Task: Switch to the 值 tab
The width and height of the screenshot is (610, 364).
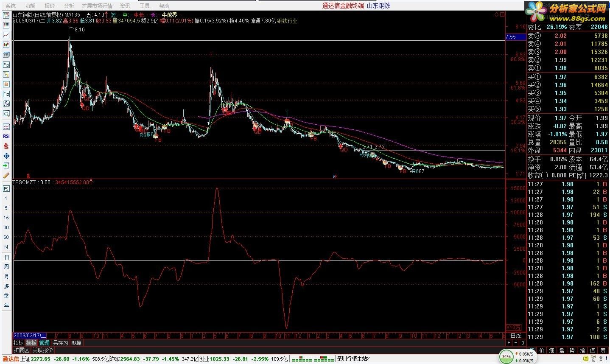Action: pyautogui.click(x=593, y=350)
